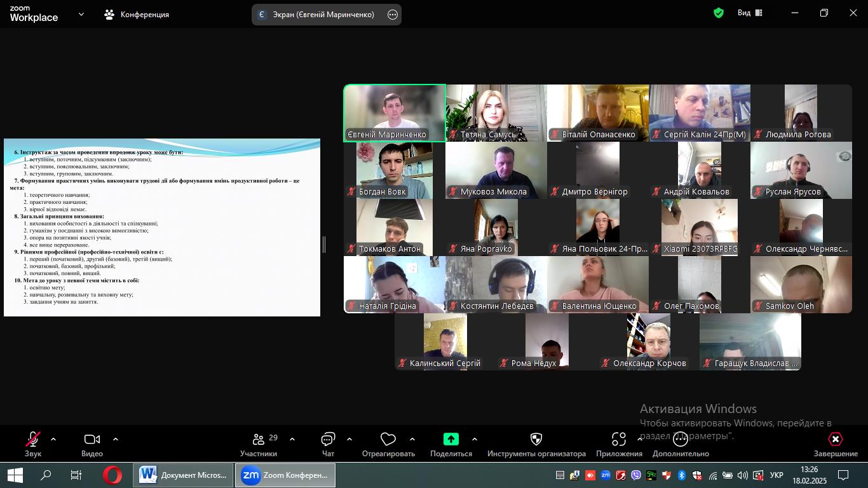Open the Participants panel icon

[259, 439]
